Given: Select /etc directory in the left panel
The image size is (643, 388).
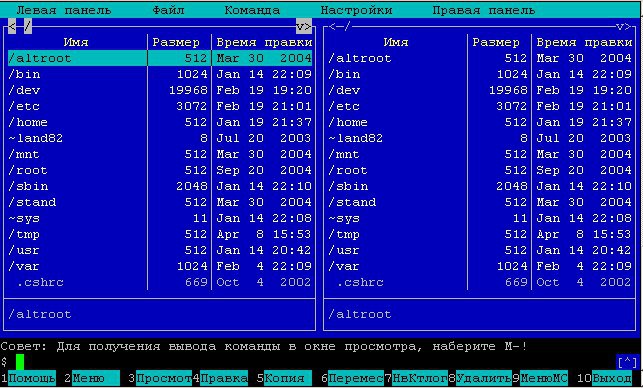Looking at the screenshot, I should [160, 106].
